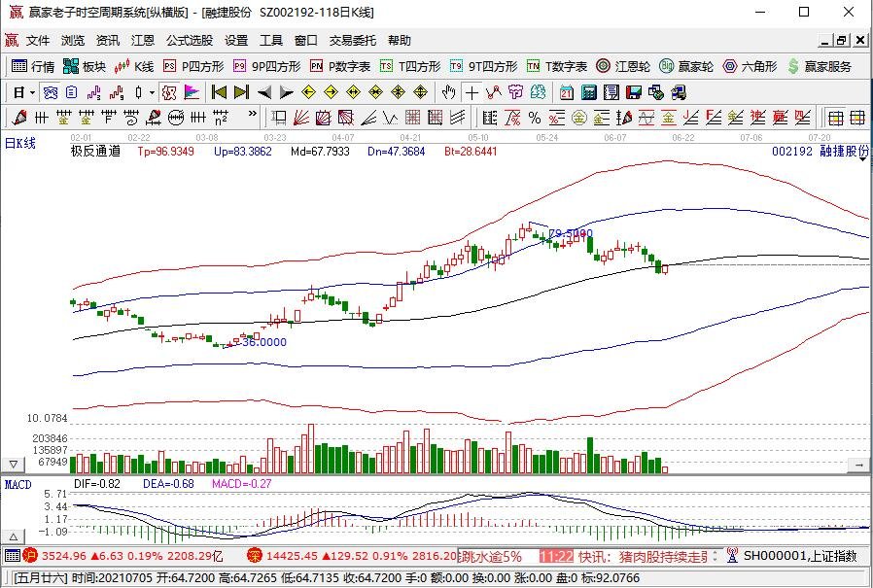This screenshot has width=873, height=588.
Task: Open the T数字表 tool
Action: (x=557, y=66)
